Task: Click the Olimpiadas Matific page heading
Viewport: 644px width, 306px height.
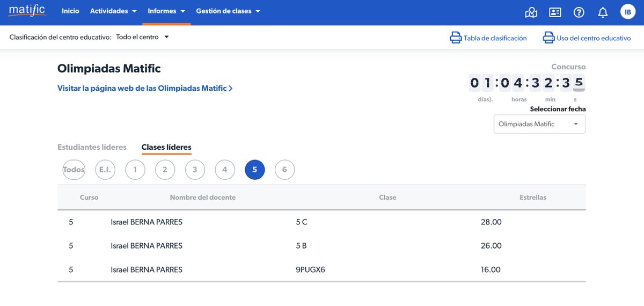Action: (109, 69)
